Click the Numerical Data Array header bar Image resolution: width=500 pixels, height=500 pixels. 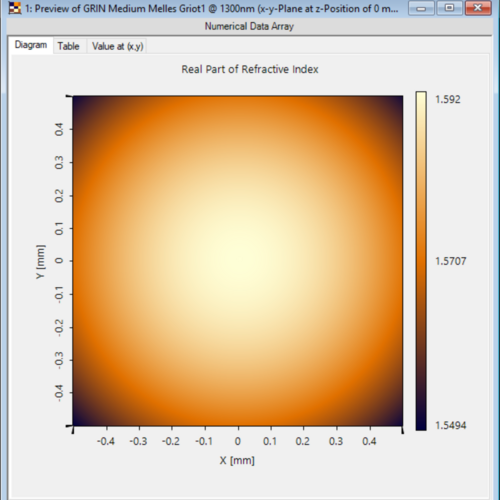pos(249,26)
